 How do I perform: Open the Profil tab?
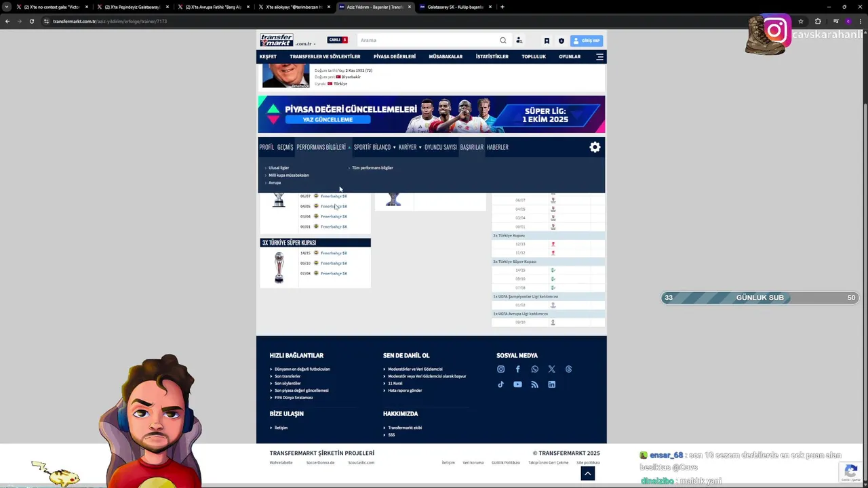[267, 147]
